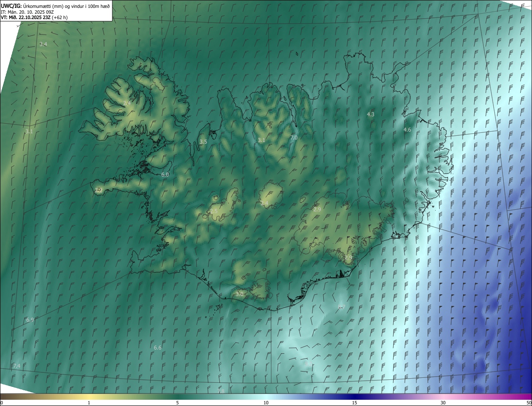Screen dimensions: 532x406
Task: Click the 4.3 value label
Action: pos(370,114)
